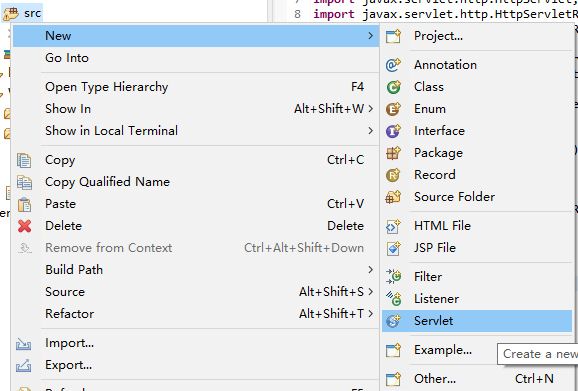Select Show in Local Terminal
Viewport: 578px width, 391px height.
[196, 131]
